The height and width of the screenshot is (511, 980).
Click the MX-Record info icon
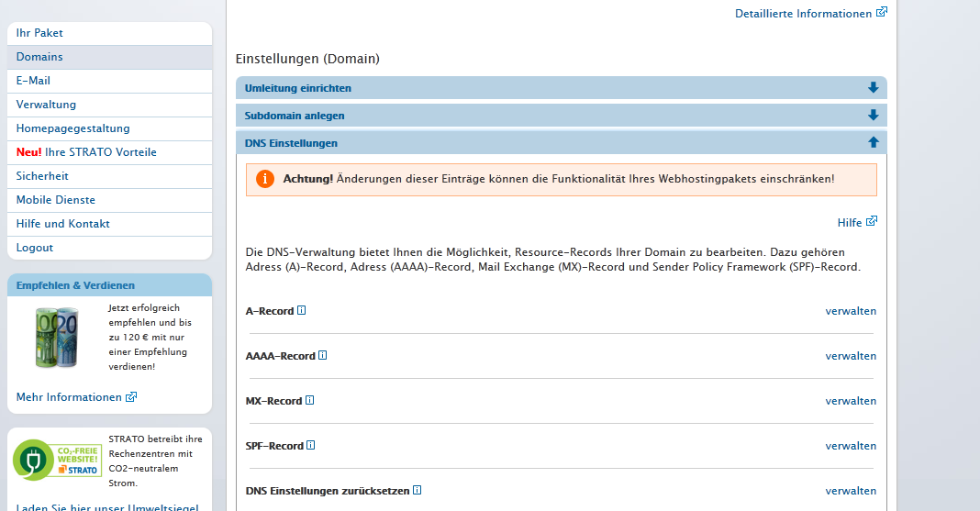[309, 400]
